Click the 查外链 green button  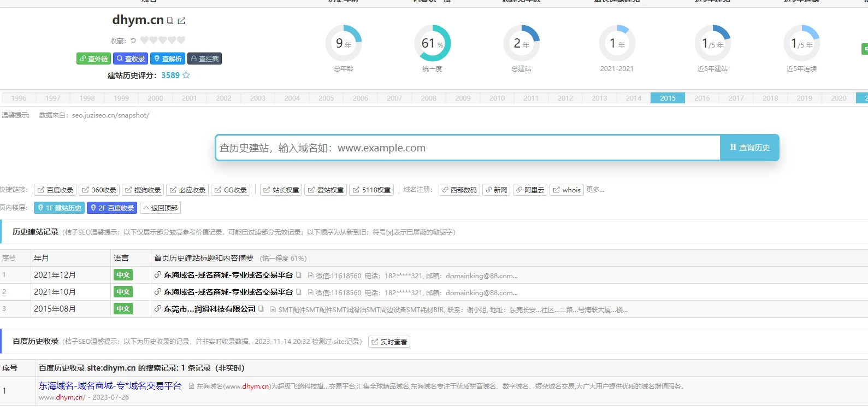(x=93, y=58)
